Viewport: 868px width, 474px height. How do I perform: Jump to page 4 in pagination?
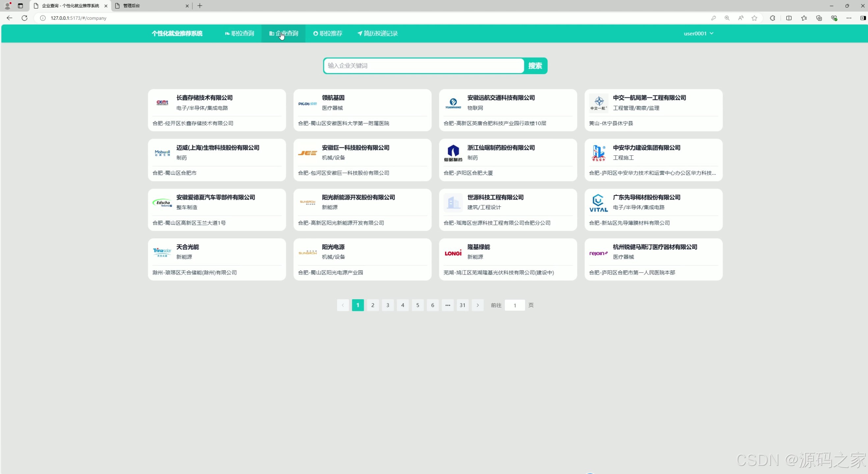coord(403,305)
